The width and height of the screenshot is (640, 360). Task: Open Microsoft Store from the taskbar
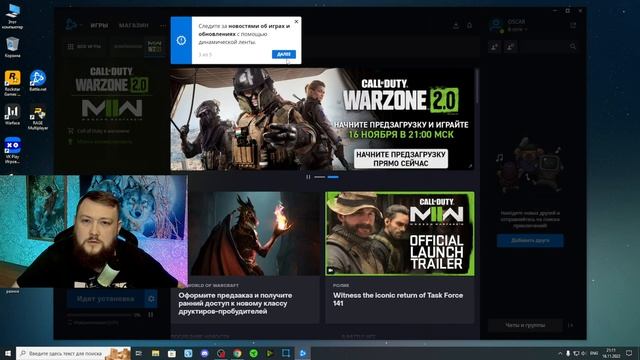[x=172, y=353]
